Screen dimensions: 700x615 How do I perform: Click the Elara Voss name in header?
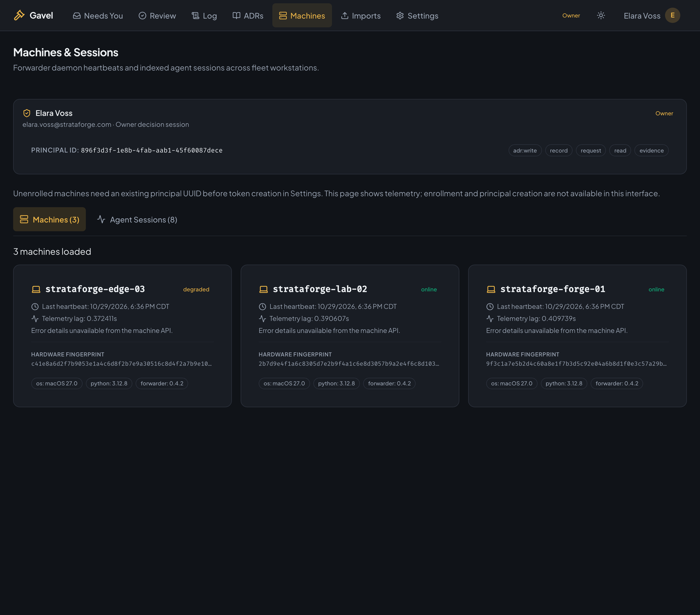pos(642,16)
